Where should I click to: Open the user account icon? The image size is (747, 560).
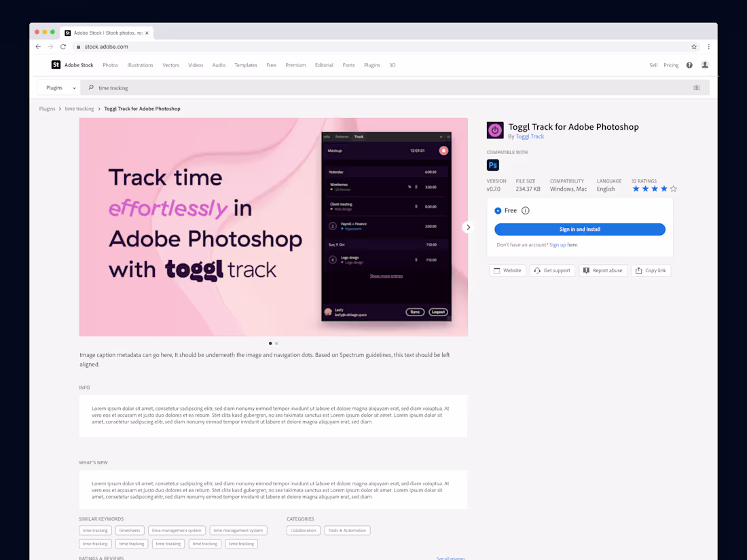tap(704, 64)
